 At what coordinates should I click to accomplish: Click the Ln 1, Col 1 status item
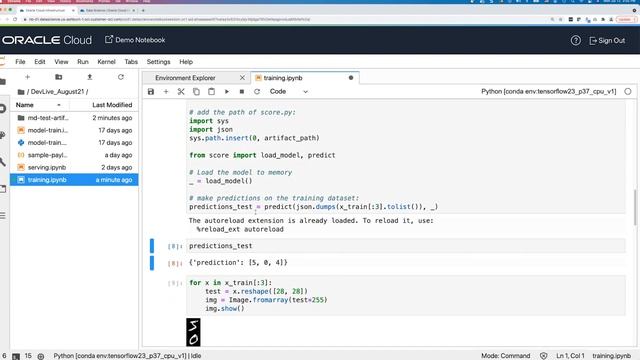570,356
